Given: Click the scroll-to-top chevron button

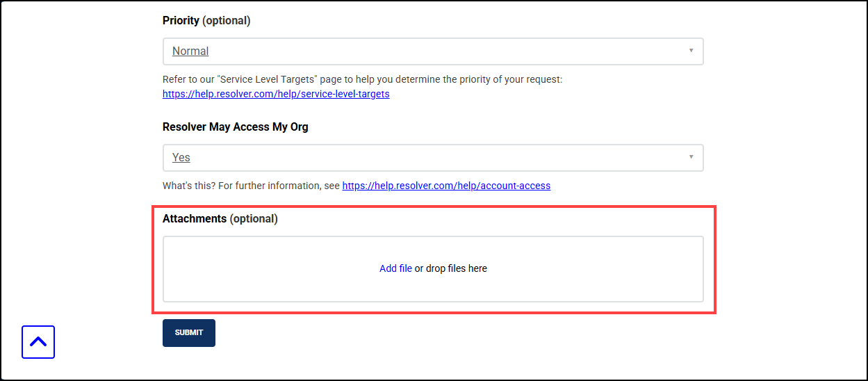Looking at the screenshot, I should coord(38,342).
